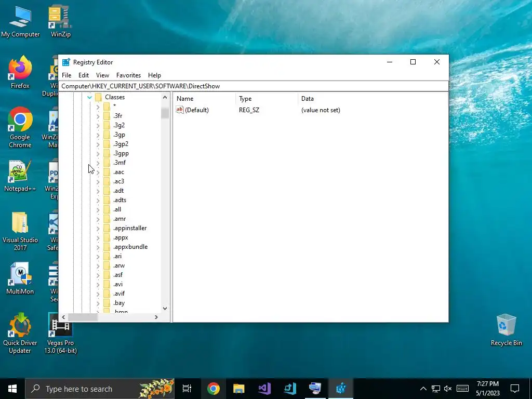Launch Quick Driver Updater from the desktop
The height and width of the screenshot is (399, 532).
[20, 334]
